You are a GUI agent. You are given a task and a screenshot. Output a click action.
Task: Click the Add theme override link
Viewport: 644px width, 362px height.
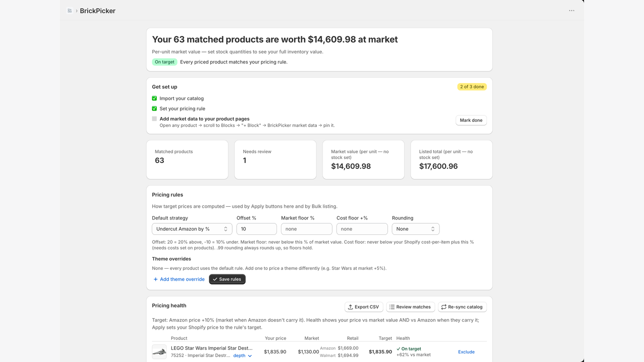pos(182,279)
